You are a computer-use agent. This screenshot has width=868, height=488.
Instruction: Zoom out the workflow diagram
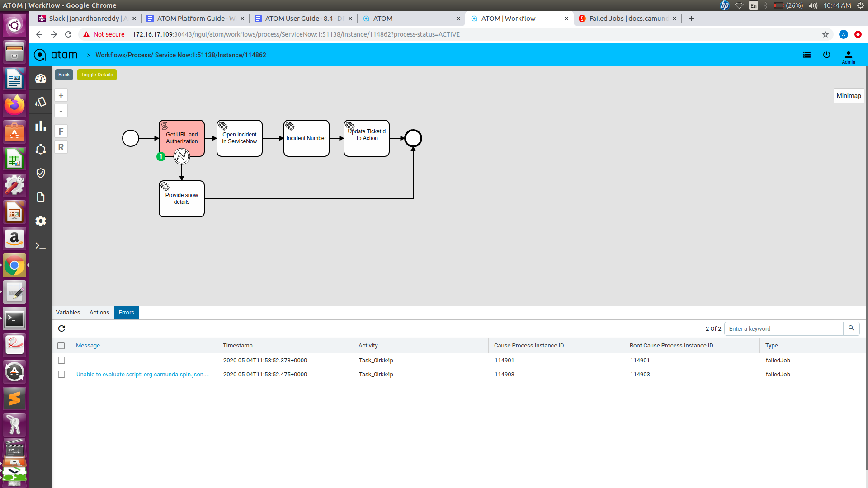click(61, 111)
